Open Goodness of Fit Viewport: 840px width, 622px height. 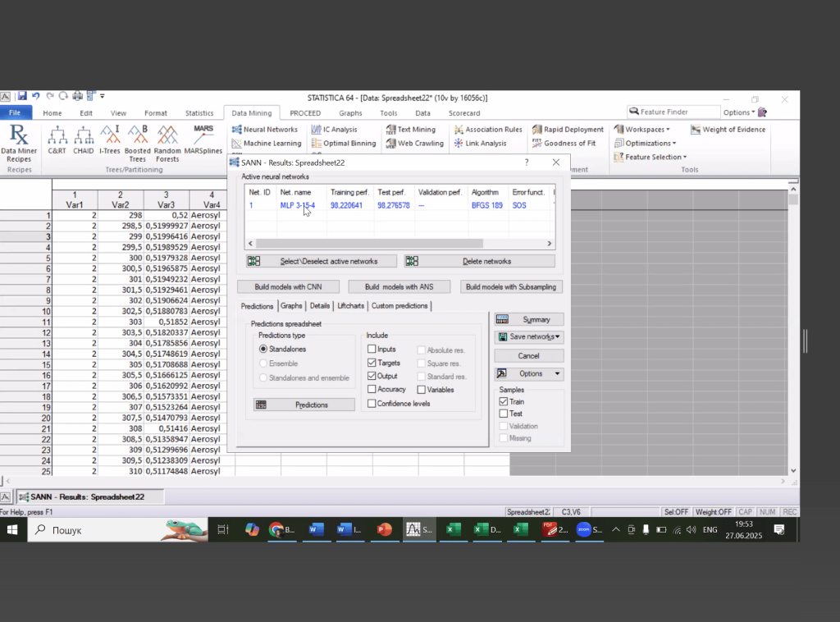tap(564, 144)
